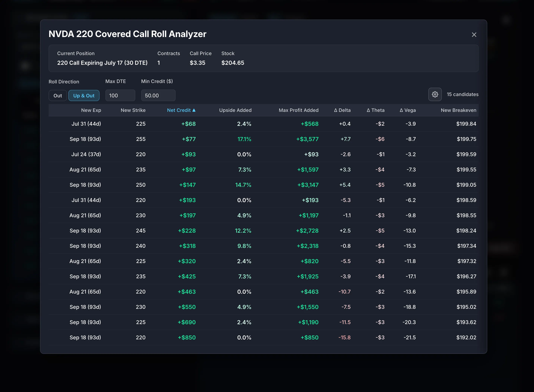Click the -21.5 vega value
Image resolution: width=534 pixels, height=392 pixels.
[x=410, y=338]
